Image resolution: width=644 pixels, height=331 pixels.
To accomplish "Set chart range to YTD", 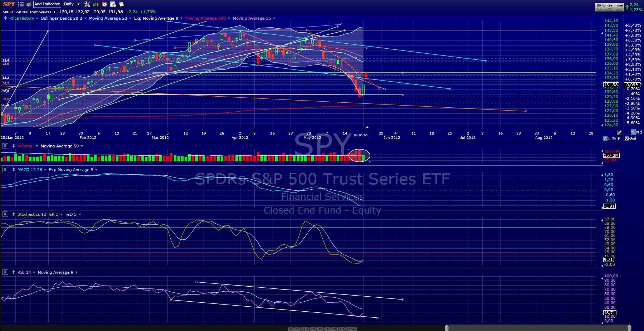I will pos(305,329).
